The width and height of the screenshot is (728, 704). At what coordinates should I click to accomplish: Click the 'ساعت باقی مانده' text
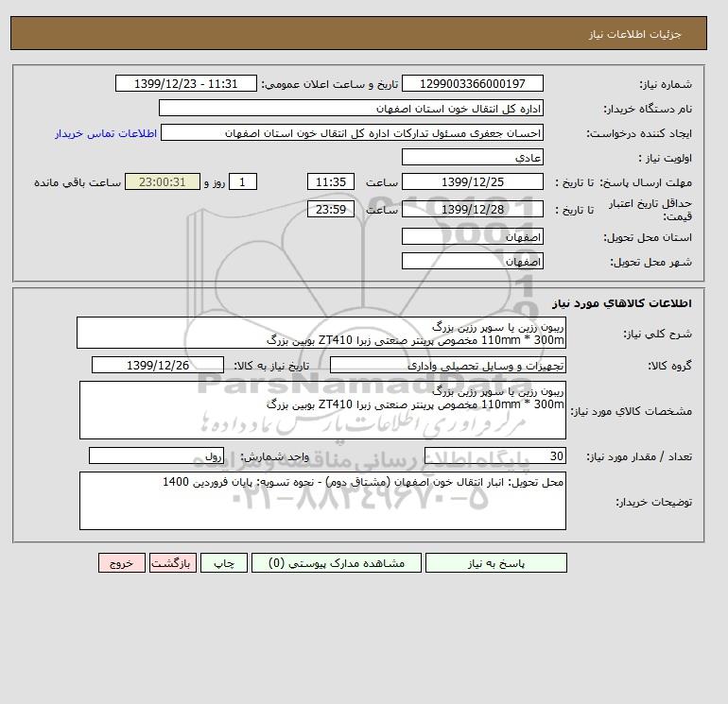point(78,182)
